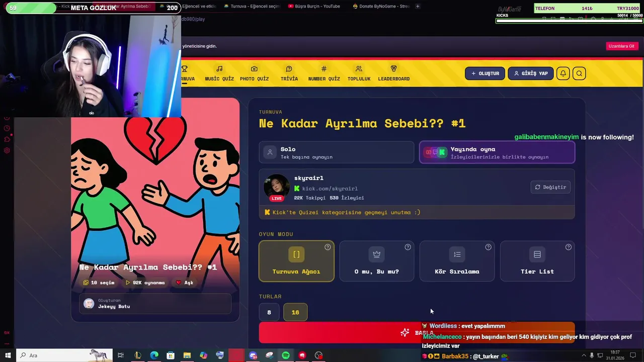Select the Tier List game mode

[537, 261]
